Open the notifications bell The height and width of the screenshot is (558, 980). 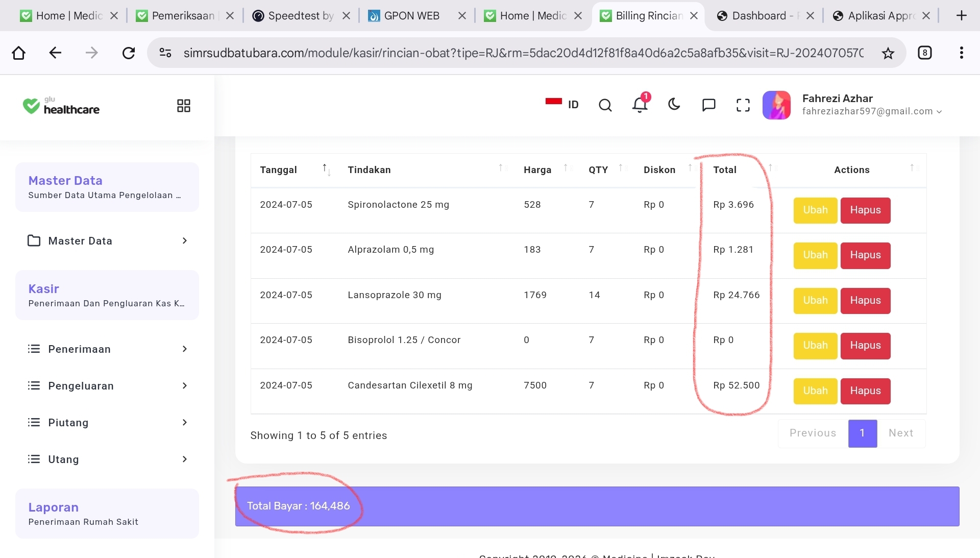point(640,104)
